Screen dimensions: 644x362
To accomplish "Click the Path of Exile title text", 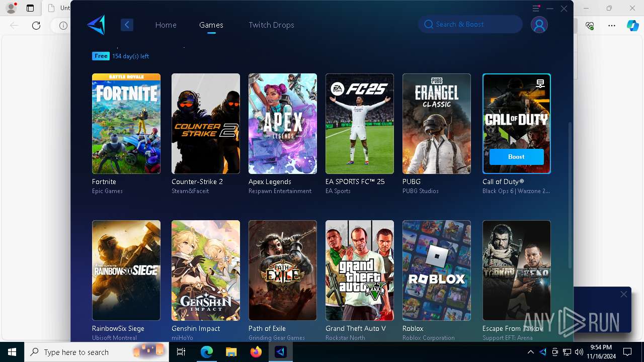I will [267, 328].
